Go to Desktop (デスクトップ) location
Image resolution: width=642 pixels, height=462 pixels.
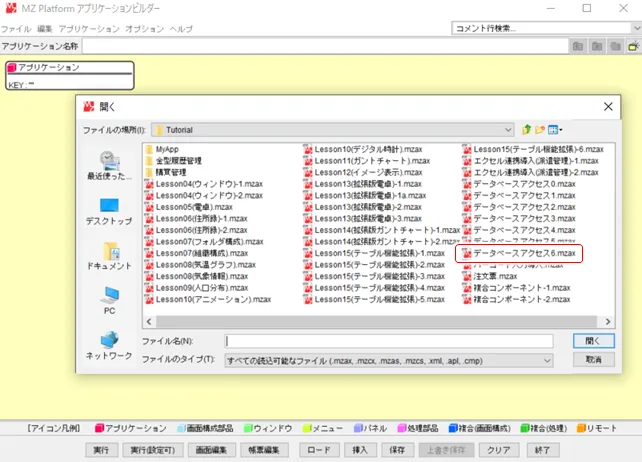tap(109, 211)
